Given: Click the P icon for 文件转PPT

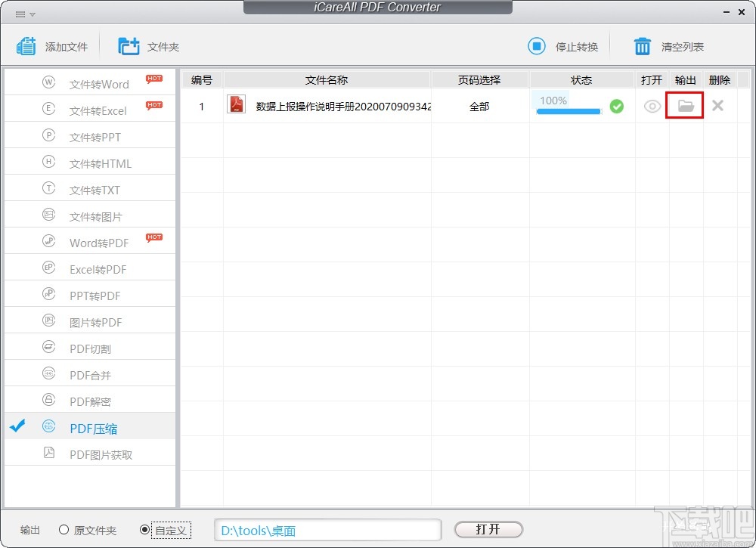Looking at the screenshot, I should [x=48, y=135].
